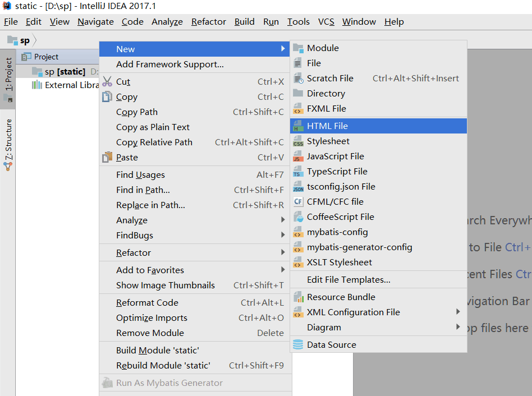Select External Libraries tree node
The width and height of the screenshot is (532, 396).
[58, 85]
